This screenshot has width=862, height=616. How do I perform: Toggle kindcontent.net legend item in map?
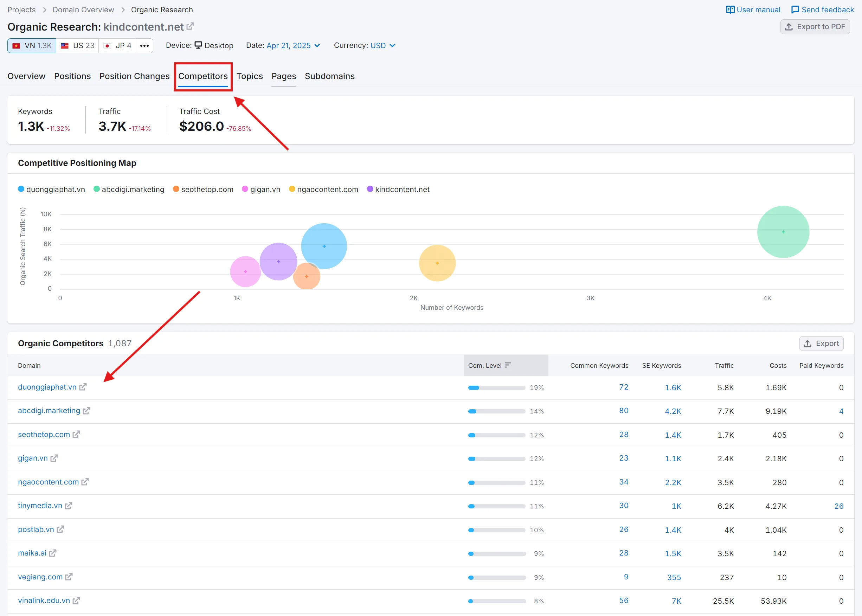[398, 189]
